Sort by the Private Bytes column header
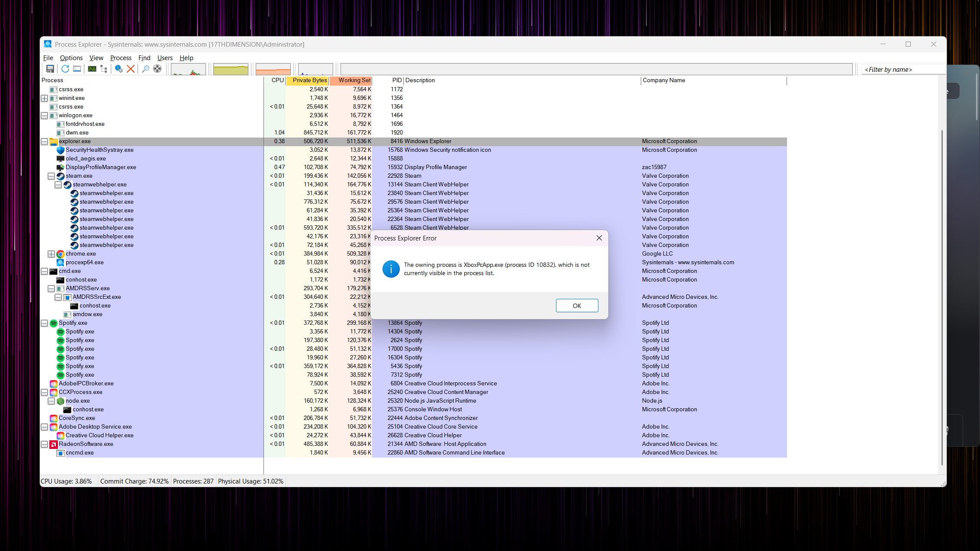980x551 pixels. [x=307, y=80]
